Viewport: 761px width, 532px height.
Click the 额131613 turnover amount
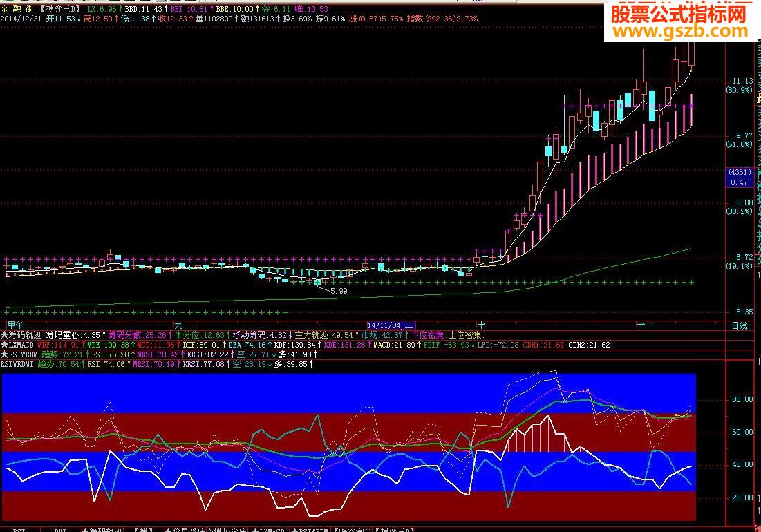(x=257, y=19)
